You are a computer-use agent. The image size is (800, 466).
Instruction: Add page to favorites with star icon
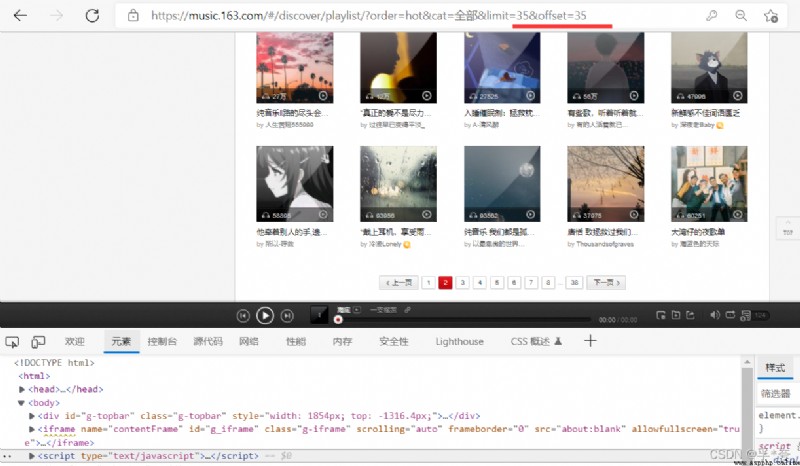click(x=771, y=16)
